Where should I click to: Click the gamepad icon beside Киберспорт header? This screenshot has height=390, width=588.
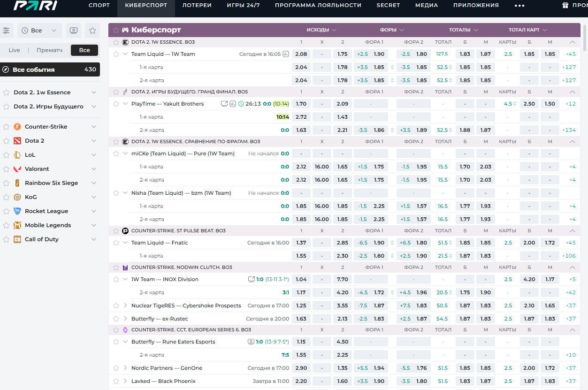coord(125,30)
